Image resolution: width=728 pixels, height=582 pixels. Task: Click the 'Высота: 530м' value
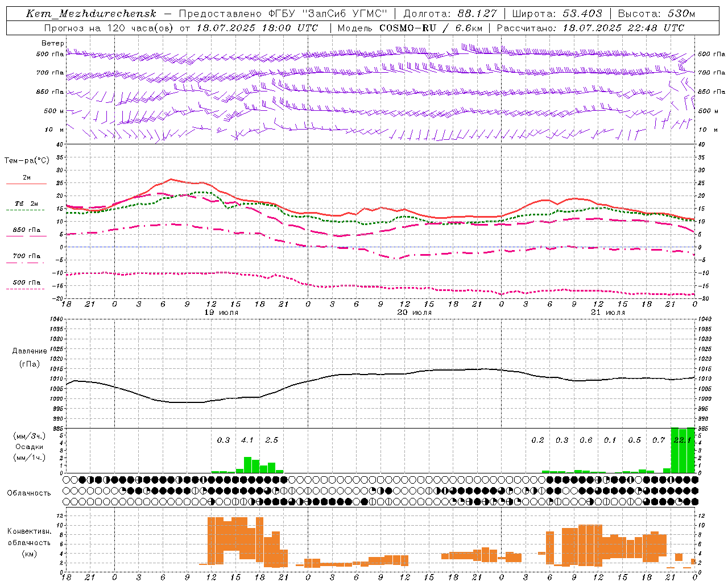(x=656, y=14)
